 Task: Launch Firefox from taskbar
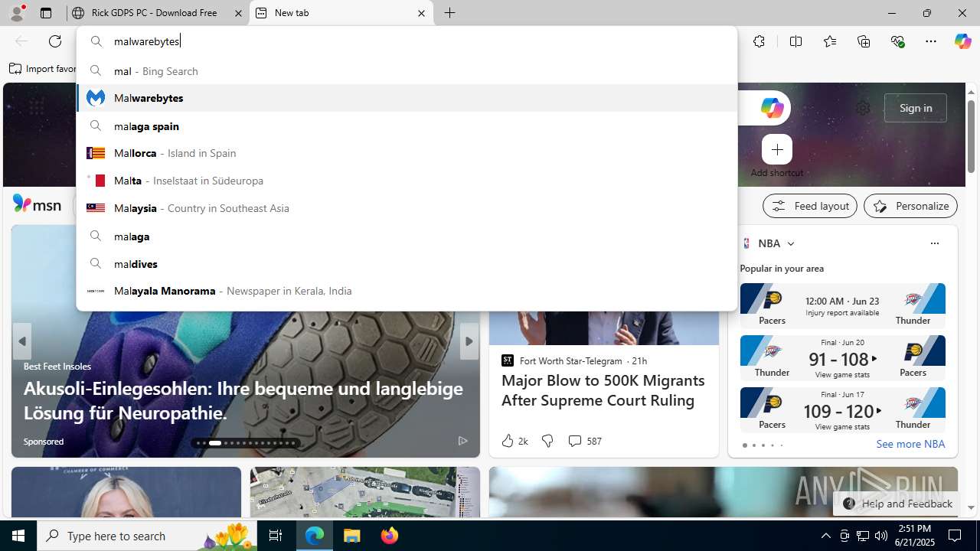[x=390, y=536]
